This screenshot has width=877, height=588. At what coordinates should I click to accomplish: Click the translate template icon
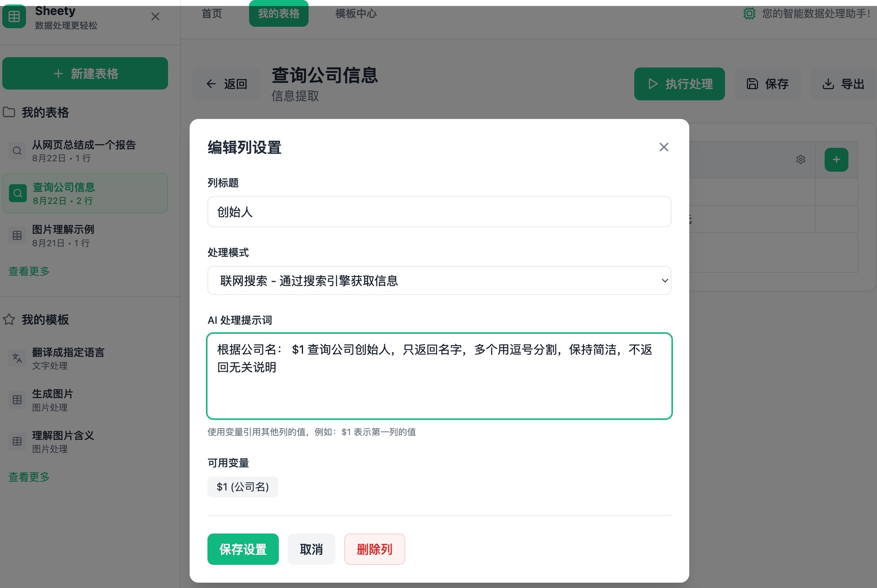click(x=17, y=358)
